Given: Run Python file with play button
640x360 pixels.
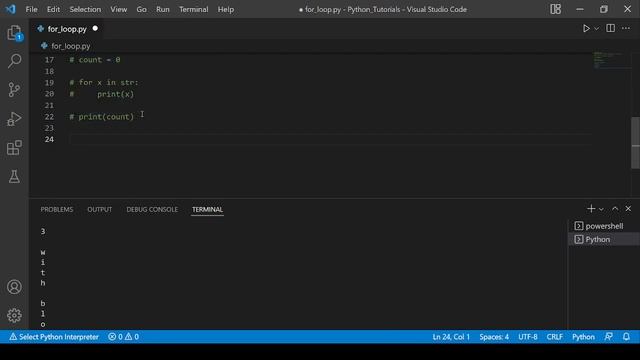Looking at the screenshot, I should (x=586, y=29).
